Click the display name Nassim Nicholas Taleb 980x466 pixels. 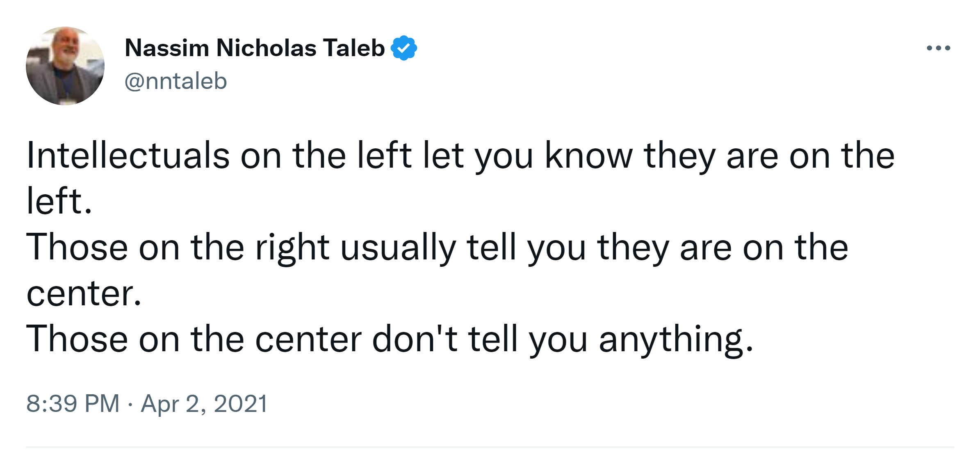[x=254, y=48]
